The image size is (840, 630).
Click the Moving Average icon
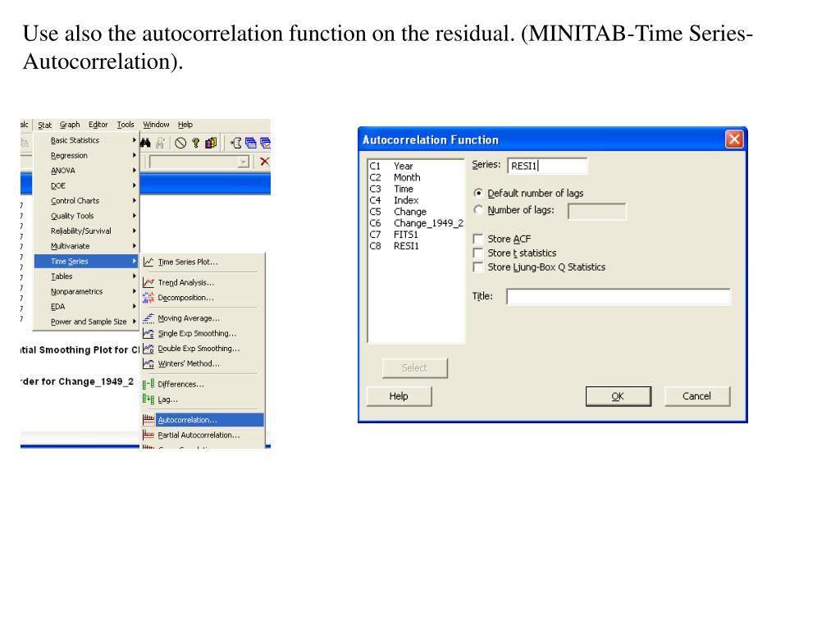[148, 318]
